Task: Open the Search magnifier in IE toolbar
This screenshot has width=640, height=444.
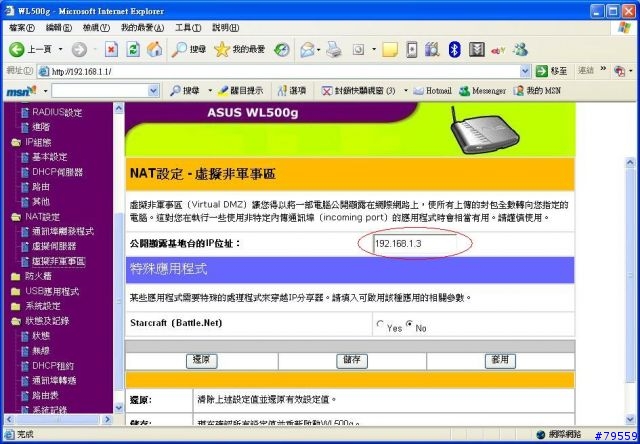Action: pyautogui.click(x=188, y=50)
